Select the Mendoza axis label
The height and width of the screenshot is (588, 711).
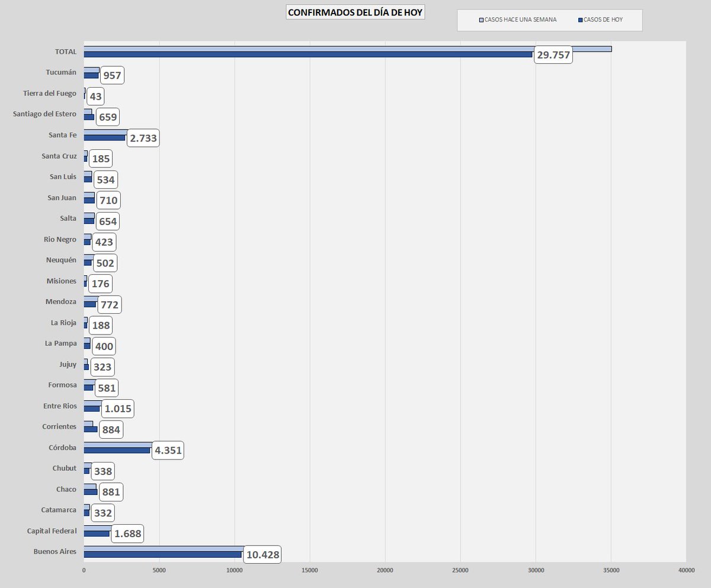(61, 301)
